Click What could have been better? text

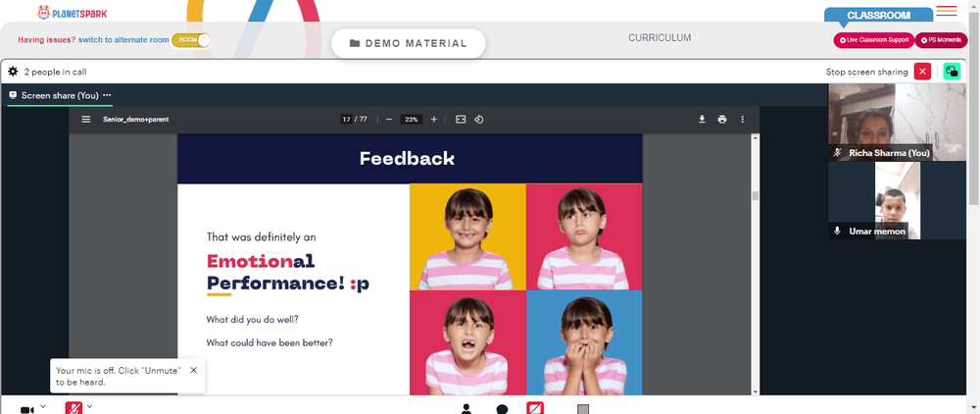click(269, 343)
